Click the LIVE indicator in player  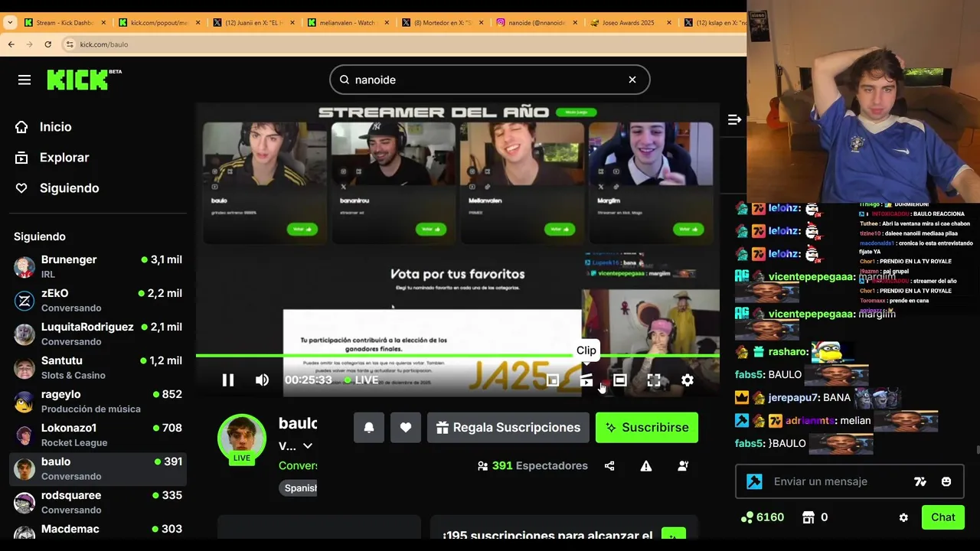pyautogui.click(x=361, y=380)
